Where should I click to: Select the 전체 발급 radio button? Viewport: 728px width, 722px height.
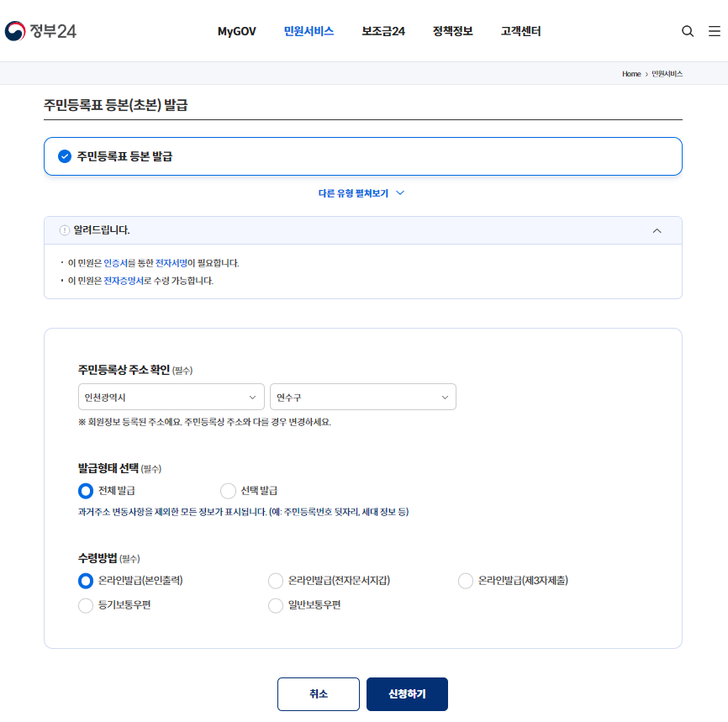86,491
